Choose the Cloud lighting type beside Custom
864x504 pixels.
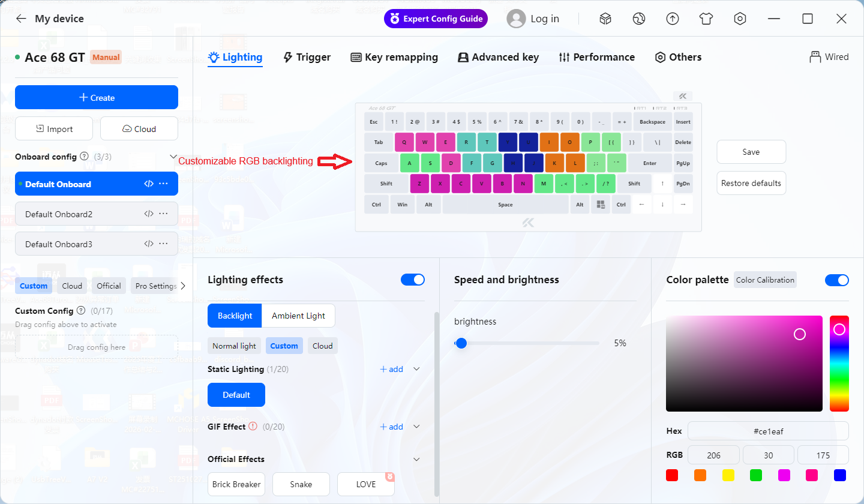(323, 346)
